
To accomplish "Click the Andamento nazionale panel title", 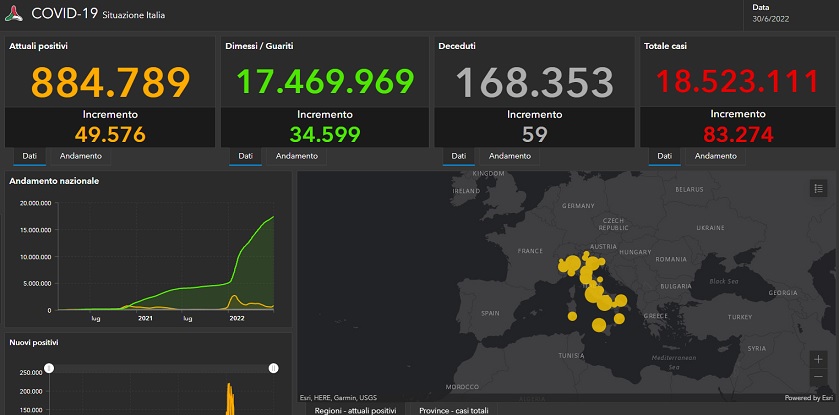I will pyautogui.click(x=54, y=181).
